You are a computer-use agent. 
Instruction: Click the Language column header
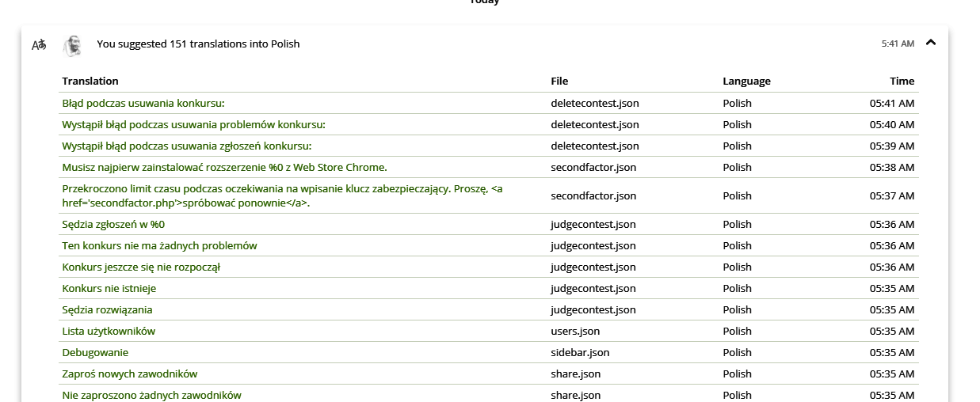click(x=746, y=81)
